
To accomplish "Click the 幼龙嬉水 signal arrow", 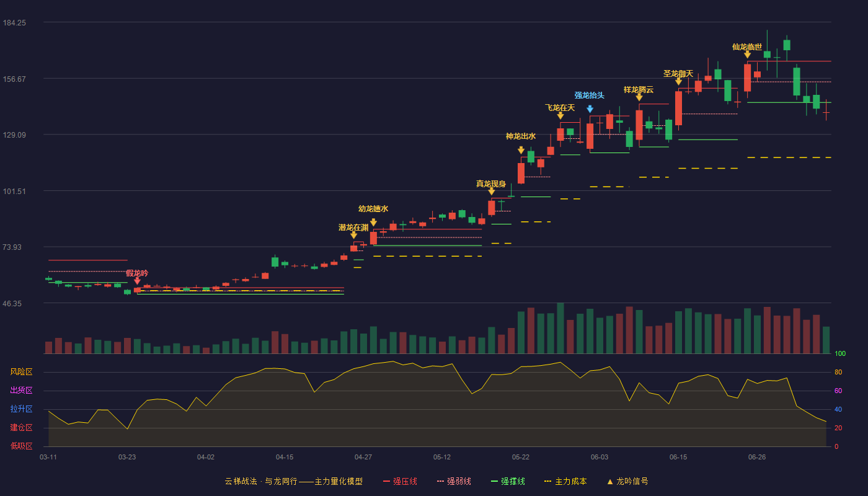I will point(373,222).
